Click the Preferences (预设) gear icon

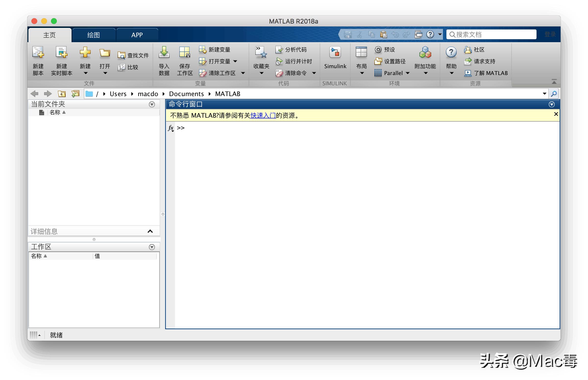378,50
